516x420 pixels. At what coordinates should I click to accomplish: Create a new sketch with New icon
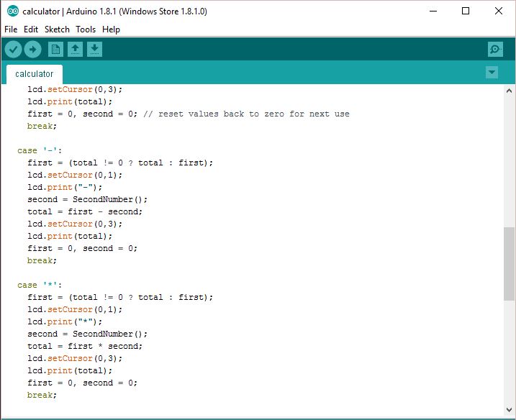point(55,50)
